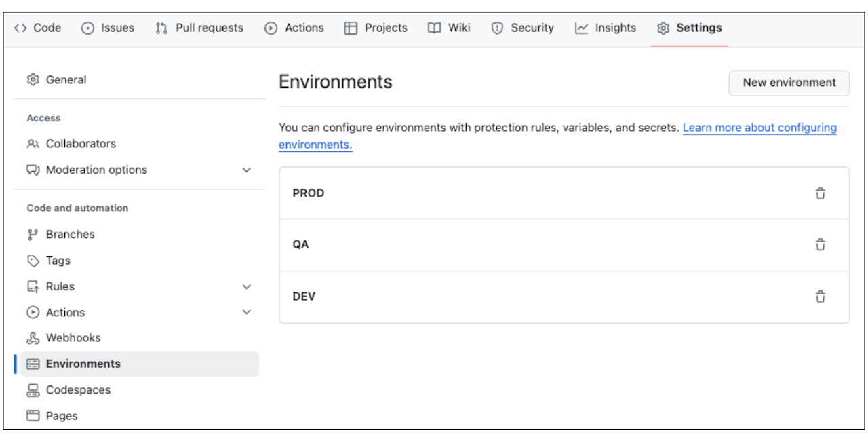Screen dimensions: 868x439
Task: Click the Codespaces icon in sidebar
Action: (33, 390)
